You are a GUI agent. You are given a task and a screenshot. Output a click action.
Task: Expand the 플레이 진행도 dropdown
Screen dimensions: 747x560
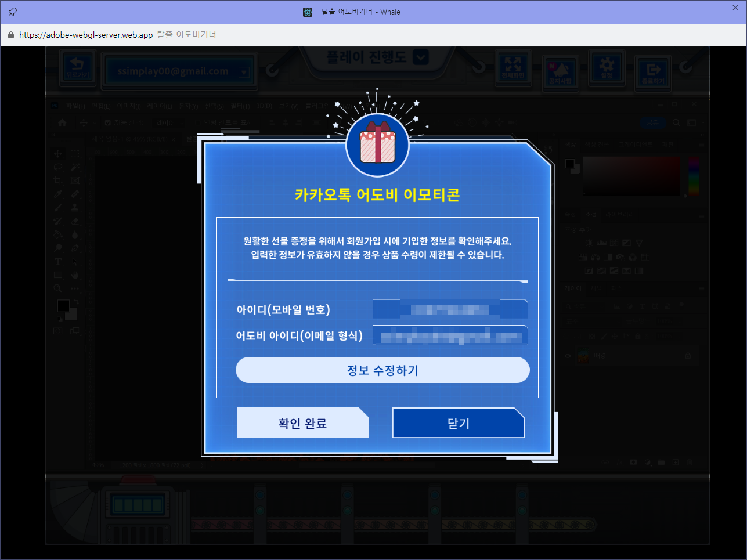[420, 57]
